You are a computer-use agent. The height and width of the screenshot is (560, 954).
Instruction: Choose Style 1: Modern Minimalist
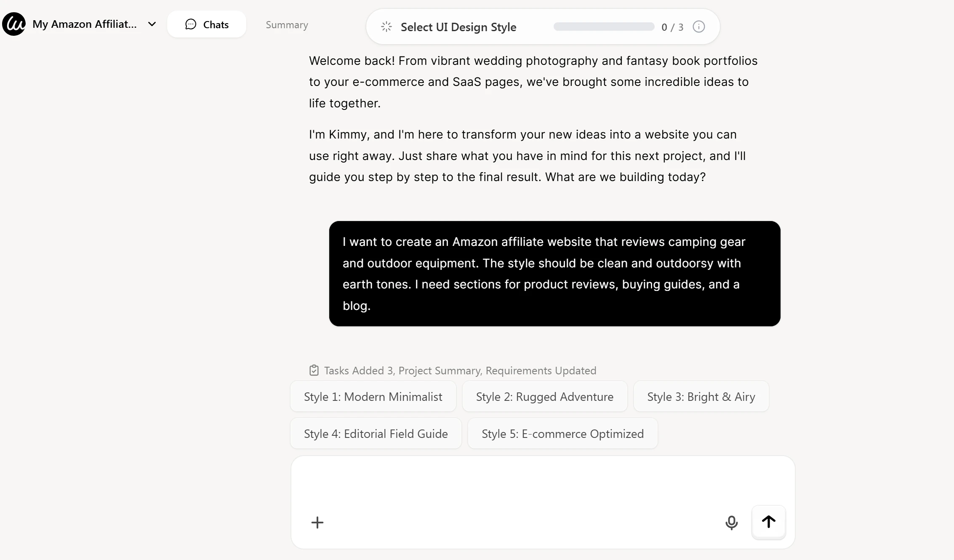coord(373,397)
